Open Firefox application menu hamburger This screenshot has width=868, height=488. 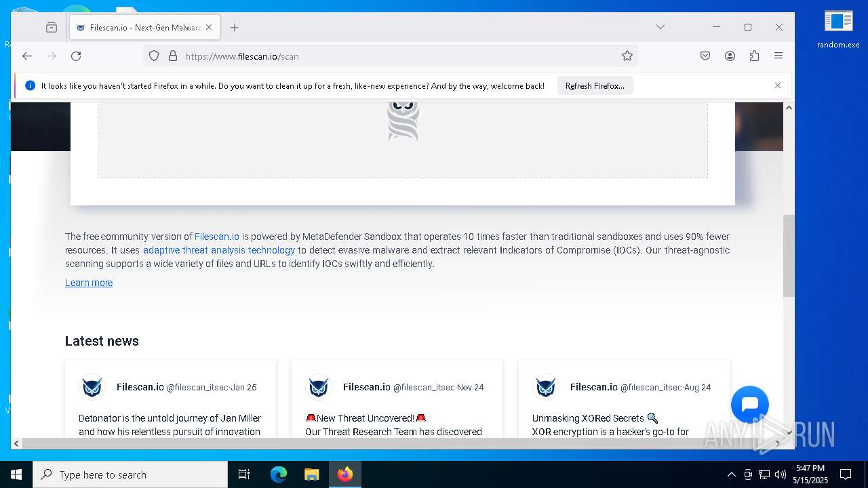click(x=778, y=56)
